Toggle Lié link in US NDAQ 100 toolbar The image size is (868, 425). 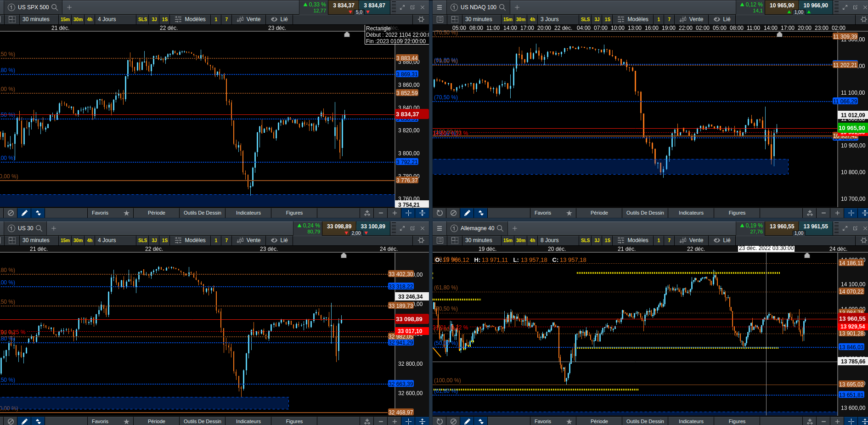pyautogui.click(x=722, y=19)
